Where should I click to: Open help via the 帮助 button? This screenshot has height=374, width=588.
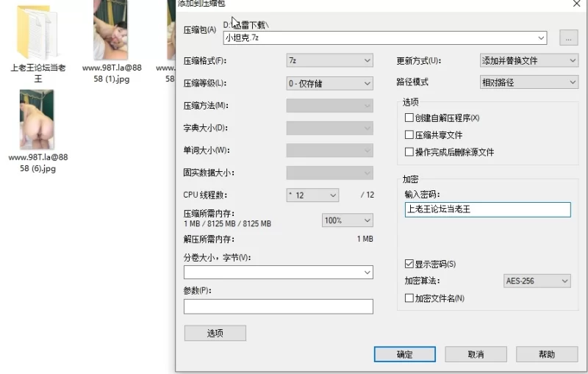547,354
